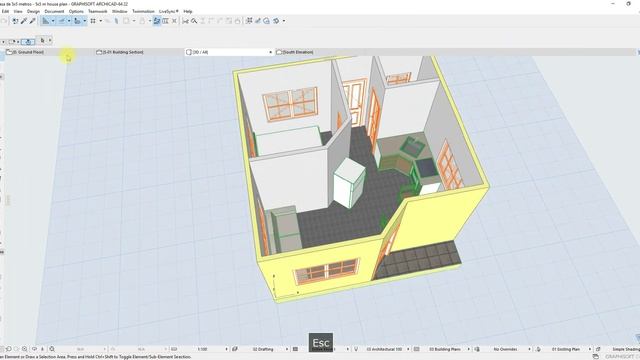Select the white refrigerator object in 3D model

[350, 183]
